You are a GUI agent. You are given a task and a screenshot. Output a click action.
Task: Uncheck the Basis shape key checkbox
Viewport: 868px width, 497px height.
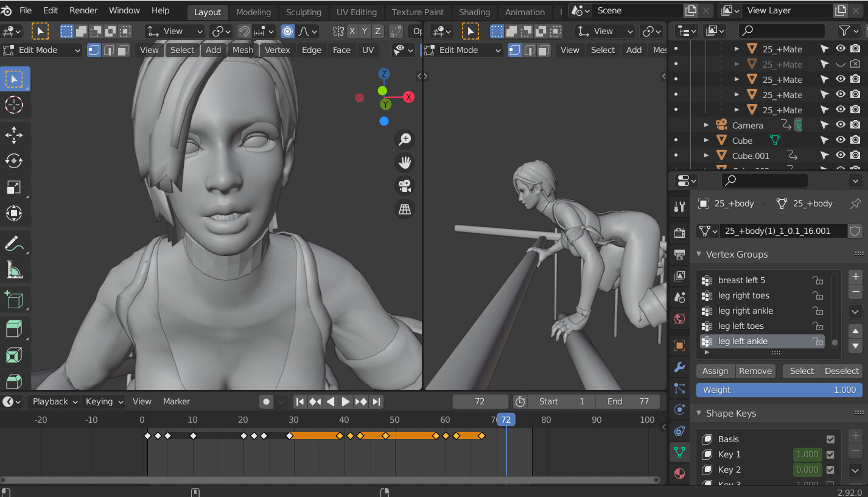point(831,439)
